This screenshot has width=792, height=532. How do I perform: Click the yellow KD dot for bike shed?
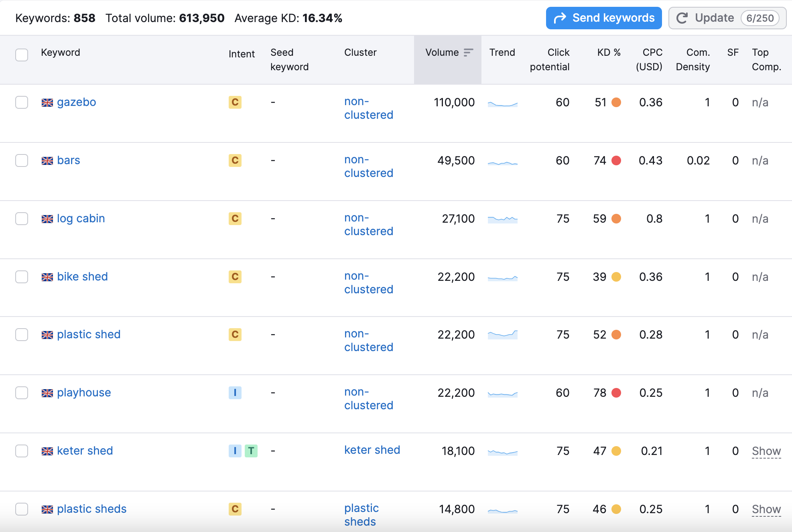tap(616, 277)
